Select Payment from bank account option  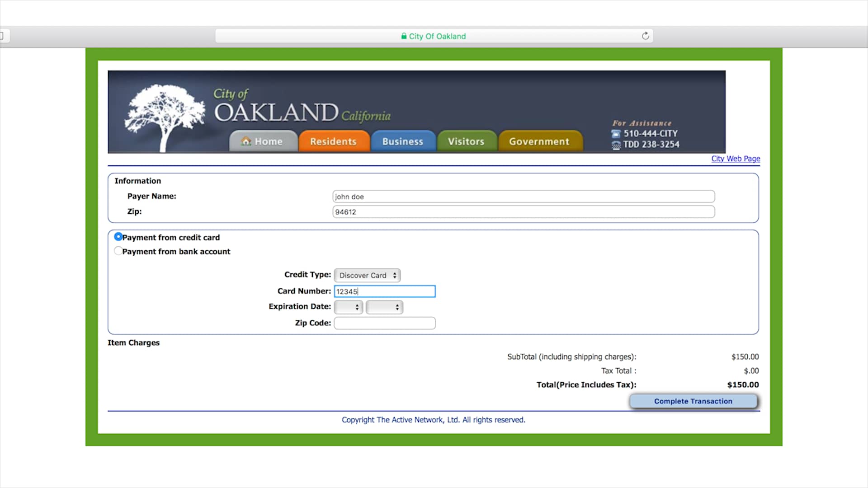pyautogui.click(x=118, y=250)
